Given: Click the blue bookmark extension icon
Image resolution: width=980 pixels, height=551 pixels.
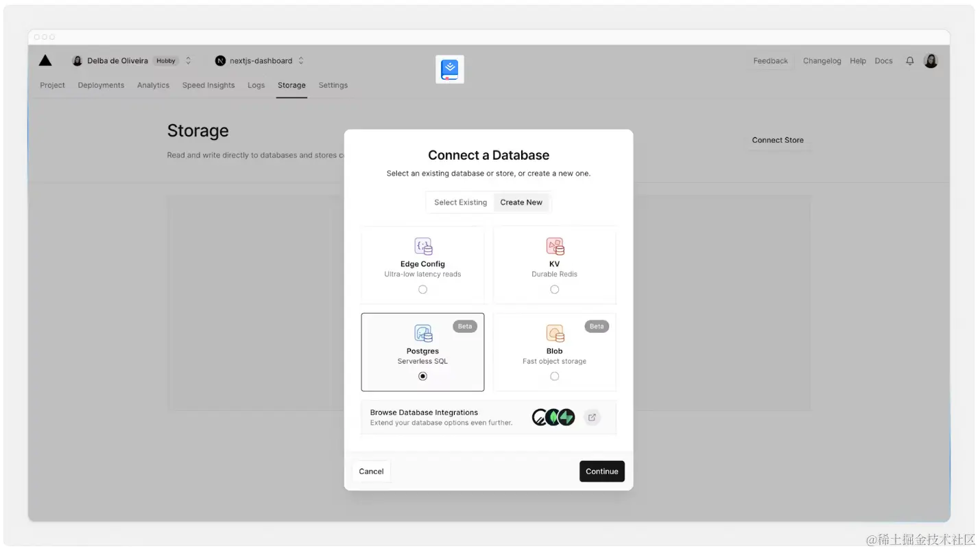Looking at the screenshot, I should tap(450, 69).
